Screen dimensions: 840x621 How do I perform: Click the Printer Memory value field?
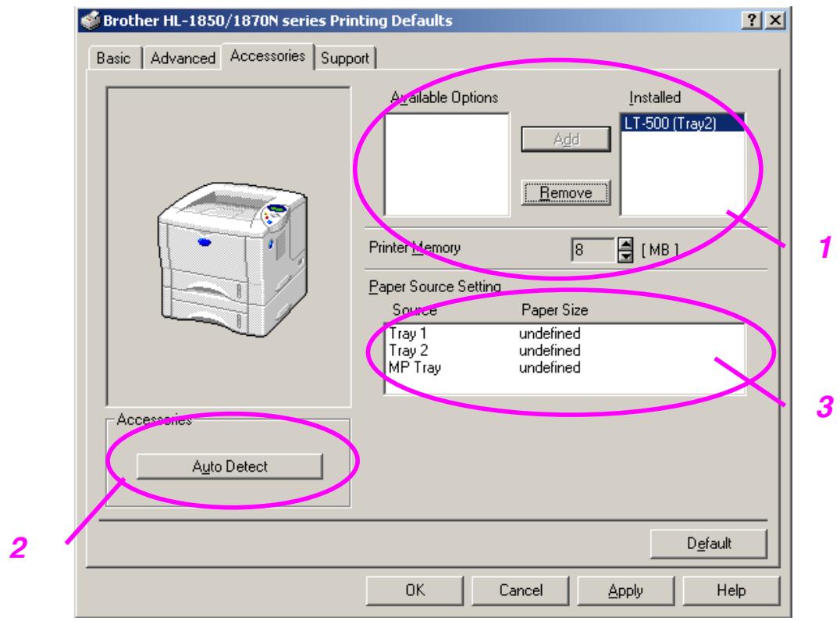click(x=593, y=250)
